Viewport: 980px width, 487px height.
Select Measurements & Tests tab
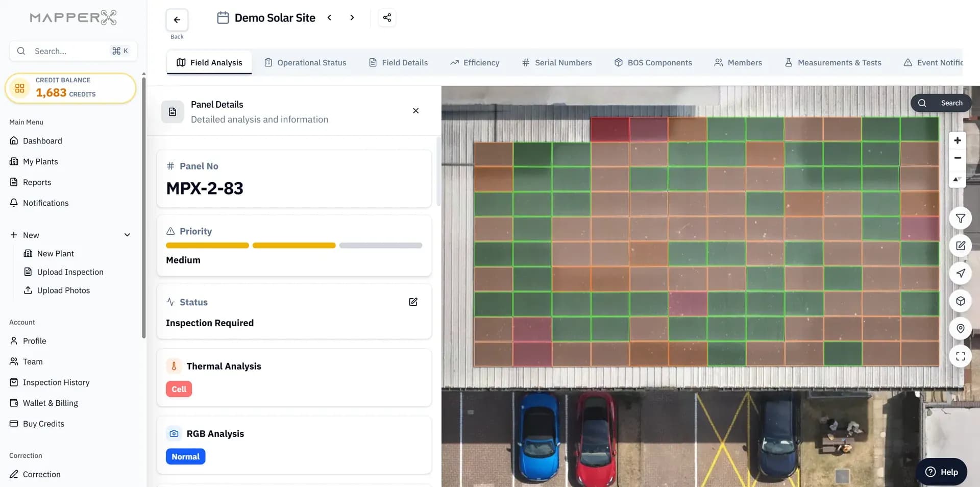coord(833,63)
